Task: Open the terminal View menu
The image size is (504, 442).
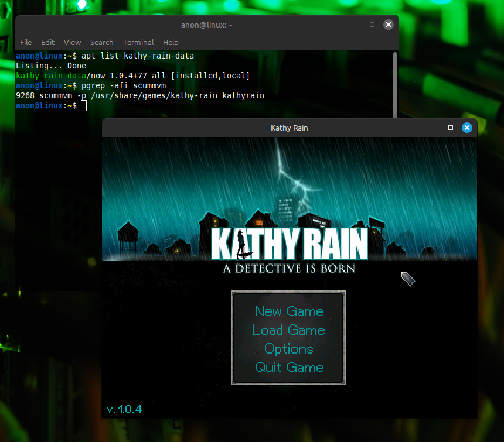Action: click(x=72, y=42)
